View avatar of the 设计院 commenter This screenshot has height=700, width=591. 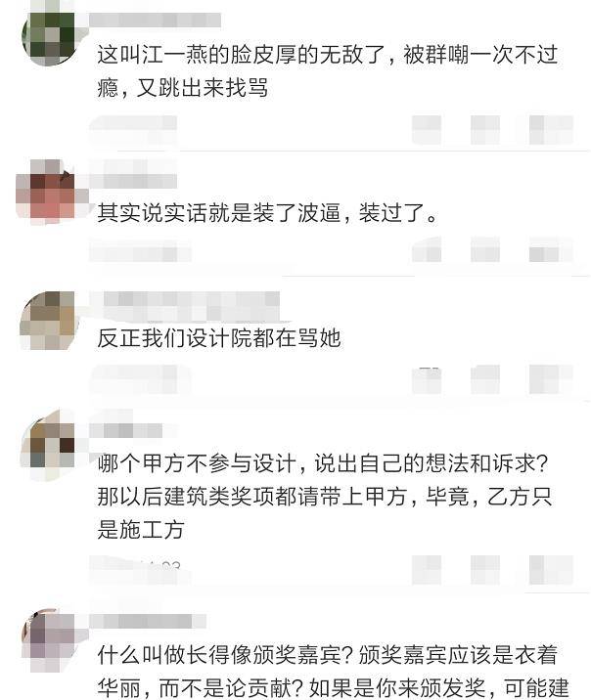coord(47,320)
